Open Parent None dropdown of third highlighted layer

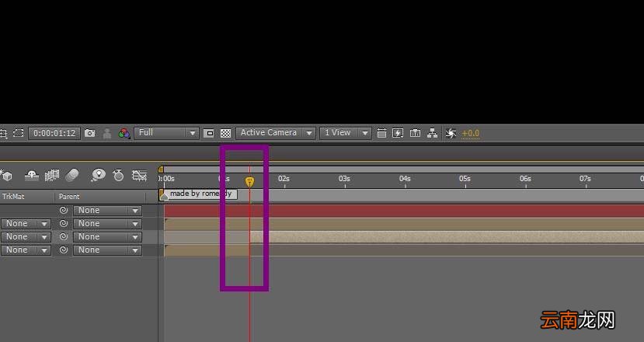[x=108, y=237]
